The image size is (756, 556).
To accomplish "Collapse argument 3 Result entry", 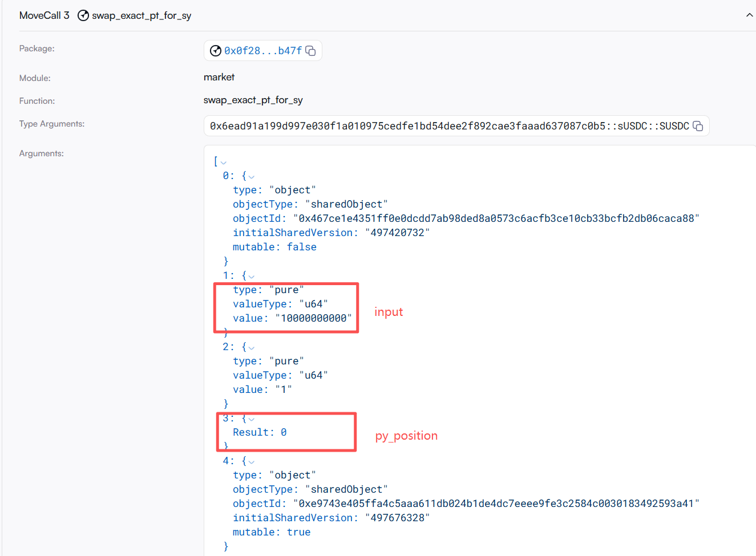I will pyautogui.click(x=252, y=419).
